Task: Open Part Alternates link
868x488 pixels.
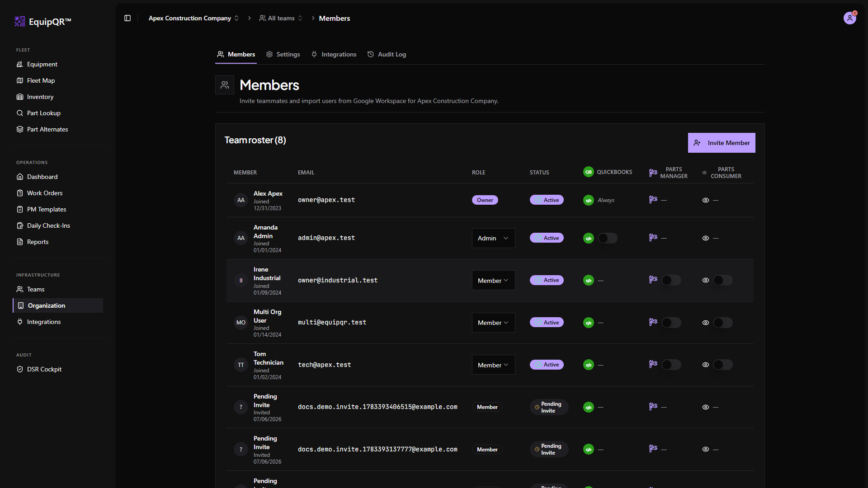Action: (x=58, y=129)
